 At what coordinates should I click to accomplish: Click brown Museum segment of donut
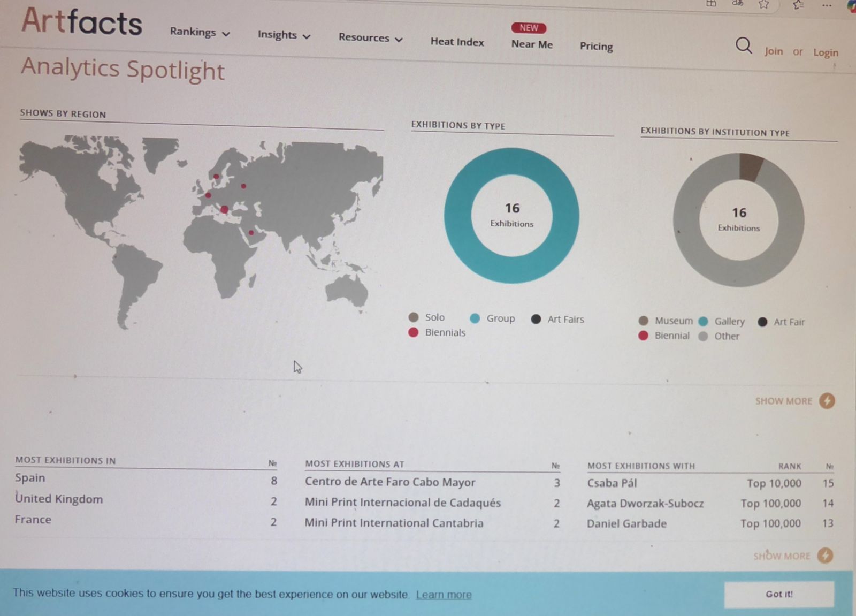pyautogui.click(x=750, y=166)
